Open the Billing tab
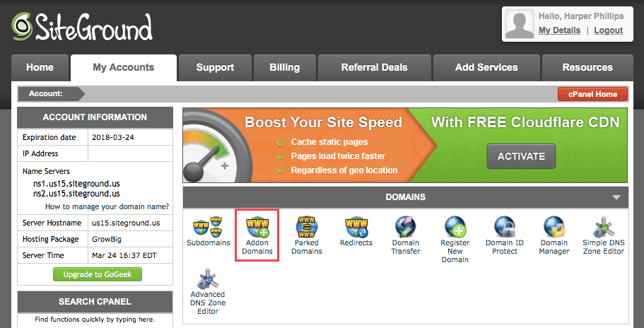Screen dimensions: 644x328 (x=285, y=68)
